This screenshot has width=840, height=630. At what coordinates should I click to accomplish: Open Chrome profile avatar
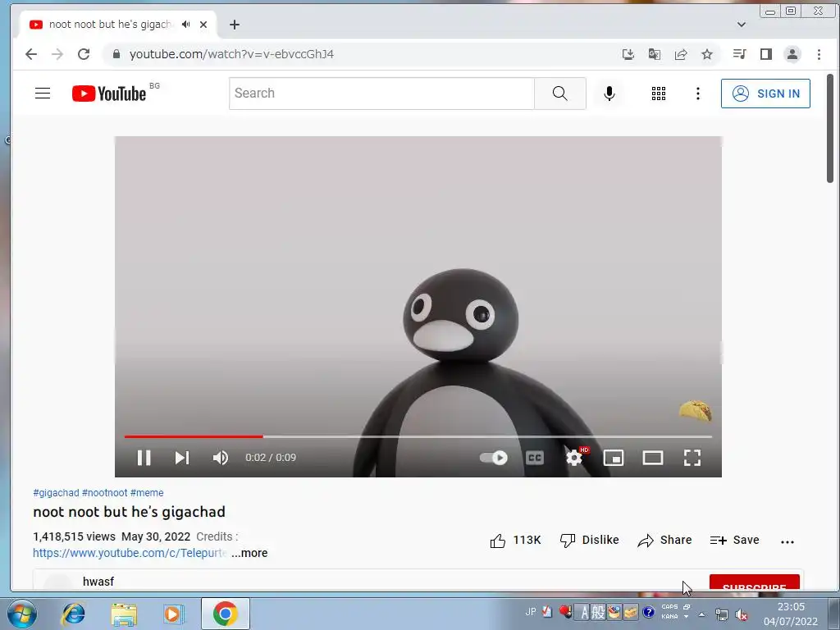click(792, 54)
